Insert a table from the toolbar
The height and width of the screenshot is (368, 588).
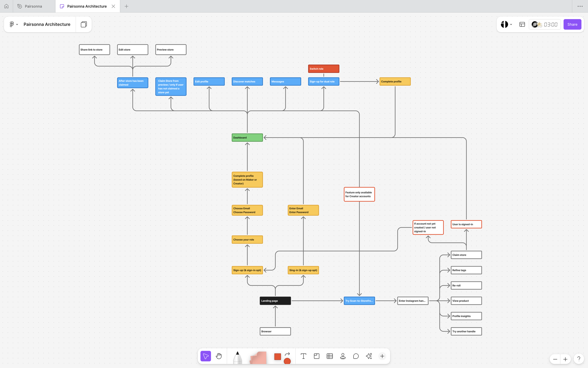point(330,356)
